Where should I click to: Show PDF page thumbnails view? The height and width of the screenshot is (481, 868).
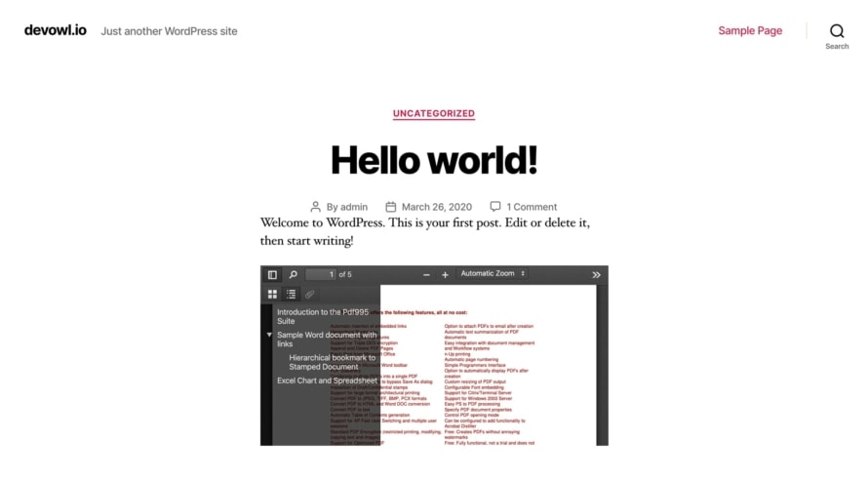(x=272, y=294)
